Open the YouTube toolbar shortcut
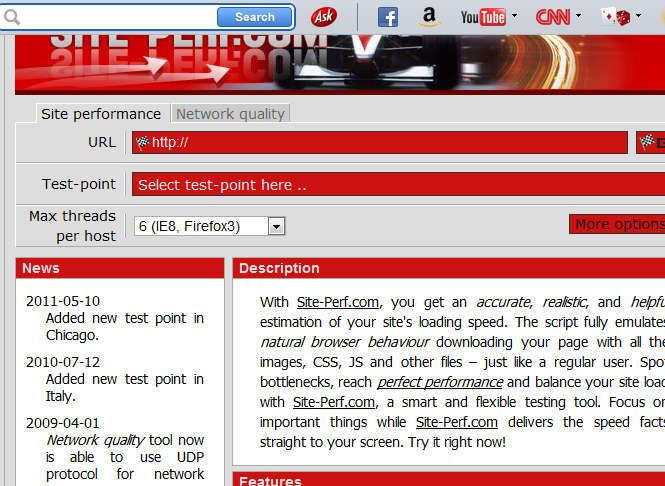Viewport: 665px width, 486px height. click(483, 17)
